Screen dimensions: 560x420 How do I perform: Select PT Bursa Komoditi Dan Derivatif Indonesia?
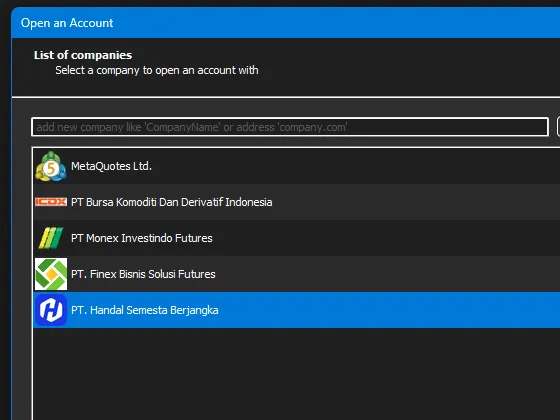tap(171, 202)
